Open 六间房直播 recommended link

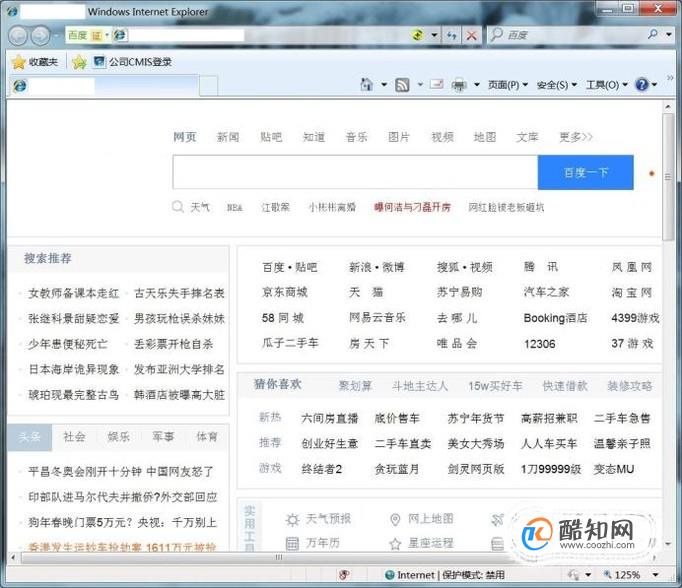(x=330, y=418)
